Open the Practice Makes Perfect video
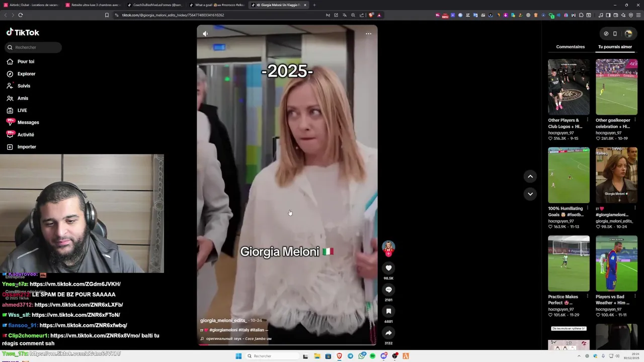Viewport: 644px width, 362px height. 569,263
